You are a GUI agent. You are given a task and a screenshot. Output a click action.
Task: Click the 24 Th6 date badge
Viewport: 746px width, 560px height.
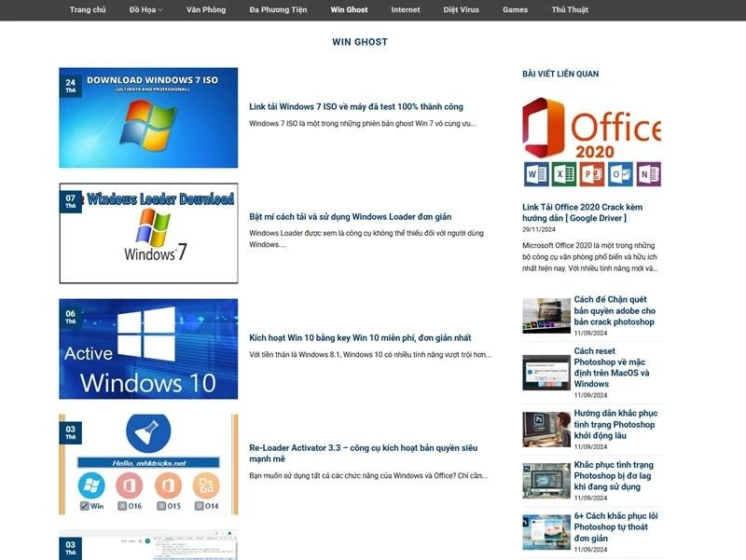click(71, 86)
